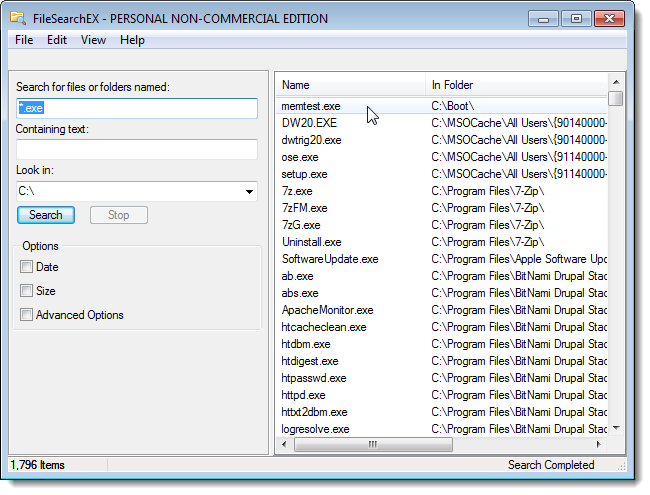
Task: Click the Search button
Action: click(x=46, y=215)
